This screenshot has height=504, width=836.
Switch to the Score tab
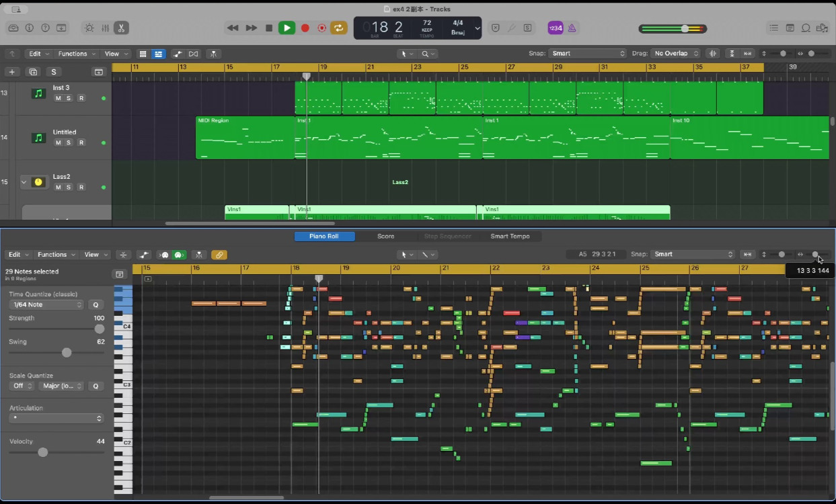(385, 237)
